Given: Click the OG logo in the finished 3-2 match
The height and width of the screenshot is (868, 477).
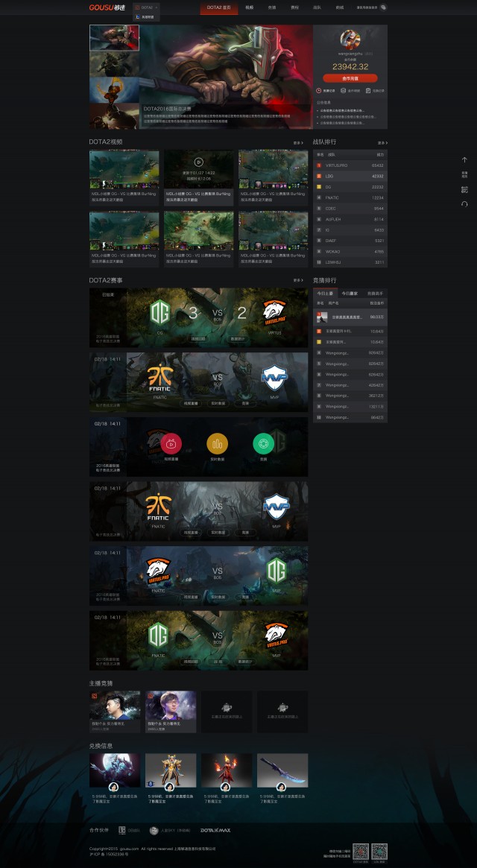Looking at the screenshot, I should pos(159,313).
